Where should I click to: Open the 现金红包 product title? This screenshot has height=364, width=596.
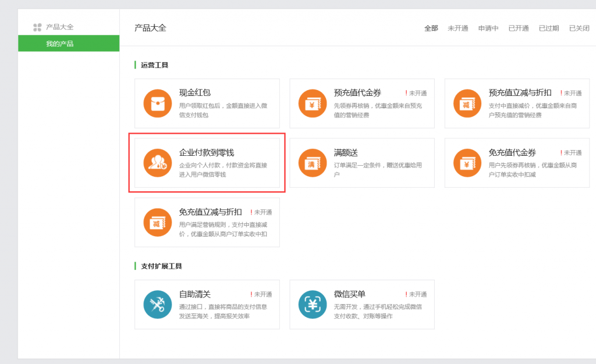194,92
